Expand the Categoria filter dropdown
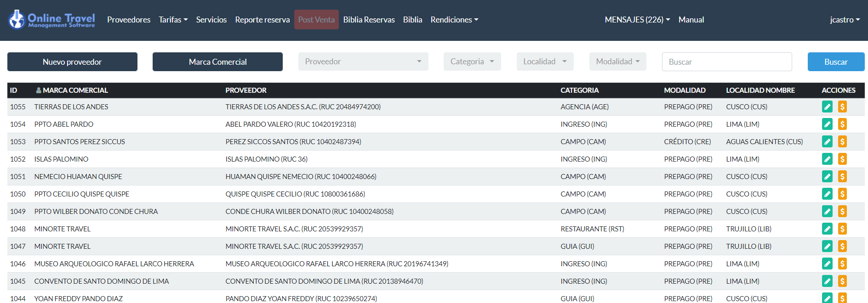868x303 pixels. (x=472, y=62)
